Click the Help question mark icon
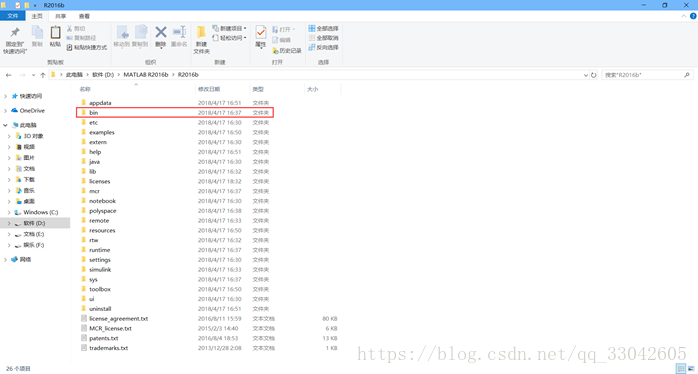The width and height of the screenshot is (698, 374). pos(693,16)
